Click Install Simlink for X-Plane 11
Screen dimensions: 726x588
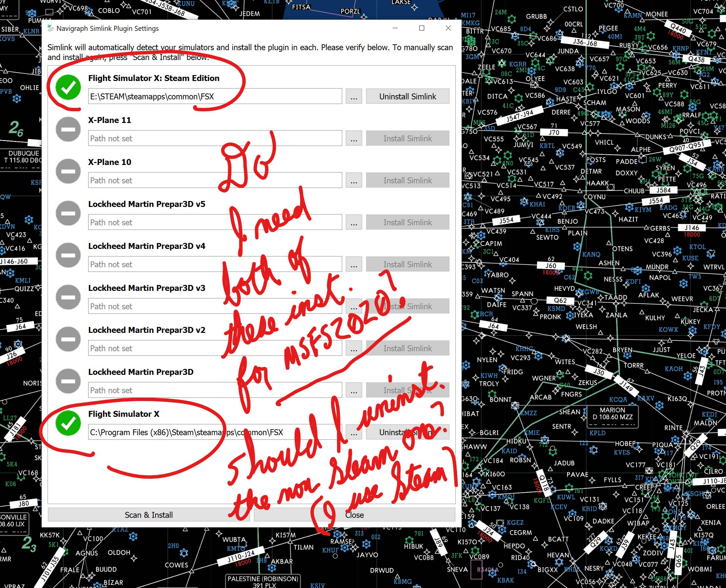(407, 138)
